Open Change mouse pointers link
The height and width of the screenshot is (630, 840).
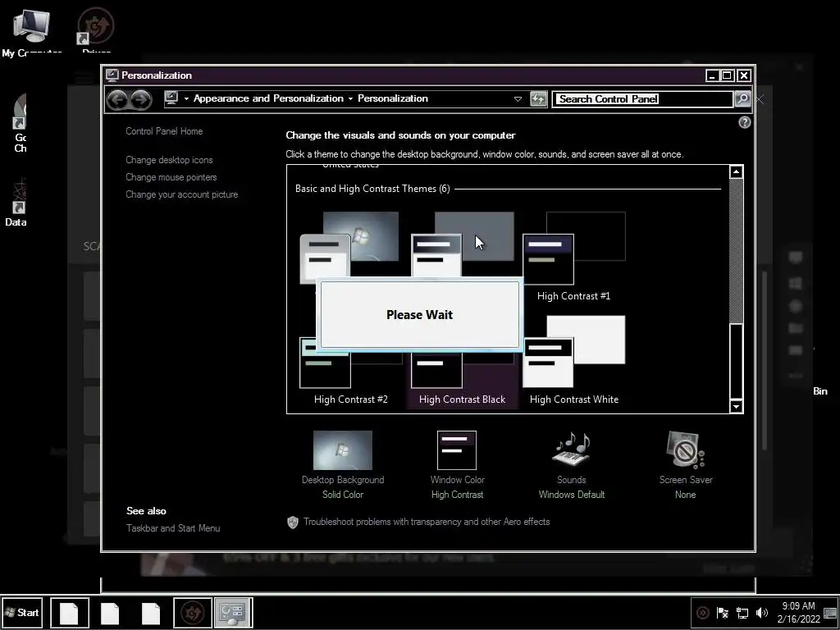tap(171, 177)
